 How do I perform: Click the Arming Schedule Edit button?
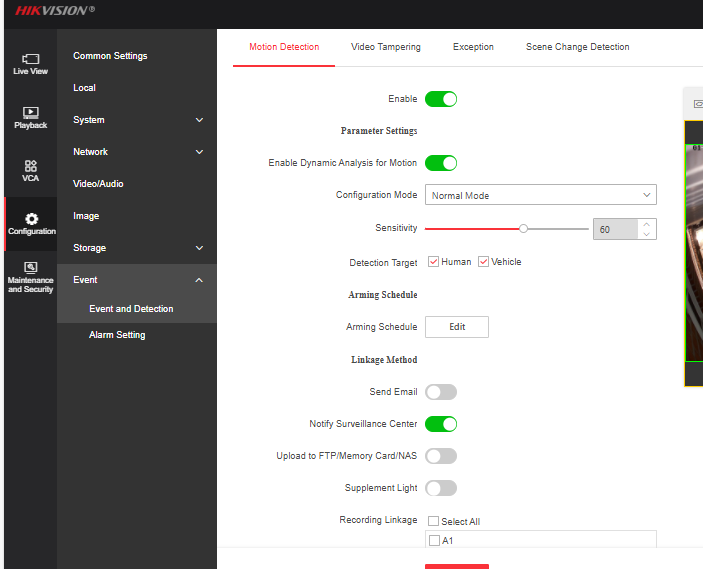point(457,327)
